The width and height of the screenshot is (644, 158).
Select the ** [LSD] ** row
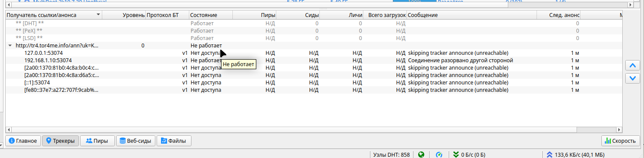click(x=314, y=38)
